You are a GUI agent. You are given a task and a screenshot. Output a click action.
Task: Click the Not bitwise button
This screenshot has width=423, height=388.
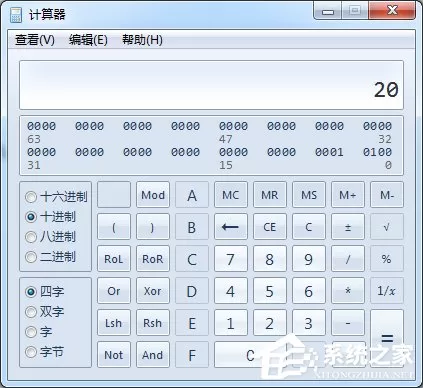(114, 355)
